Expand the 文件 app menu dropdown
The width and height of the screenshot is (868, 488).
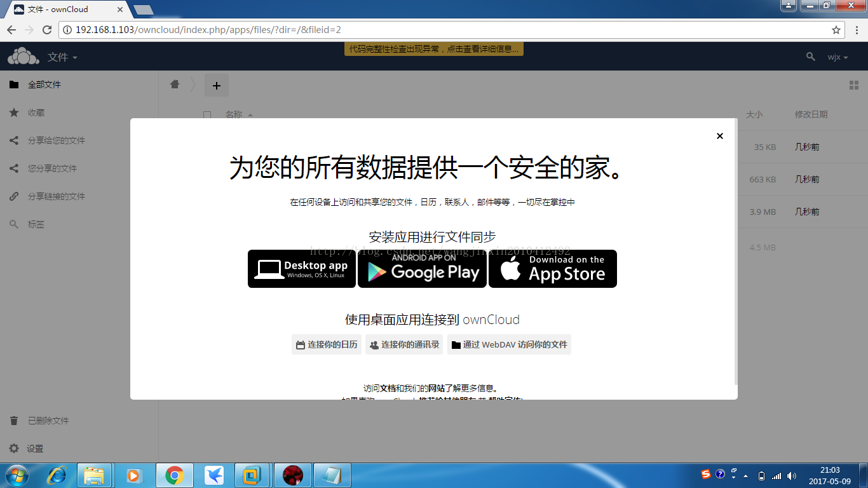click(62, 57)
